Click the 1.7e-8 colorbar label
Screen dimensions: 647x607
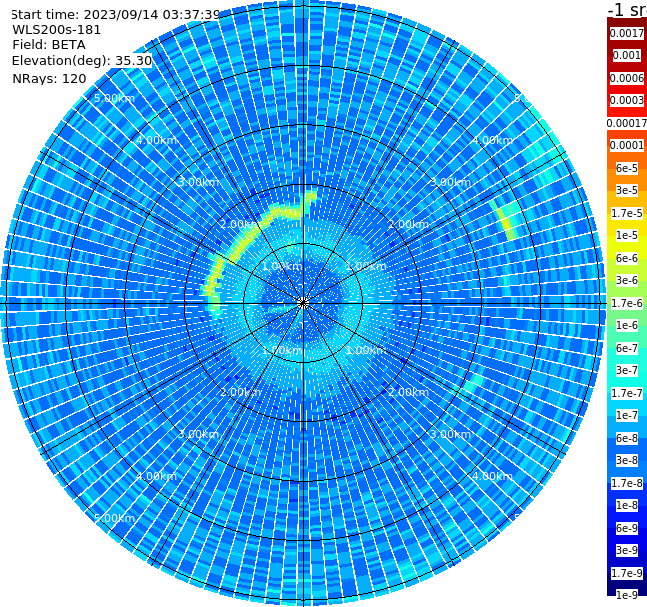[627, 483]
